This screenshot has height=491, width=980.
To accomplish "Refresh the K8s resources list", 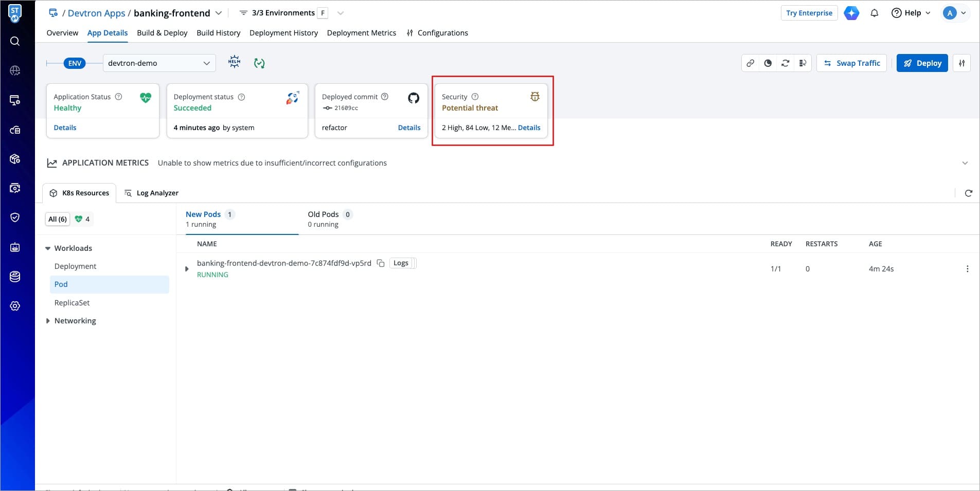I will coord(968,193).
